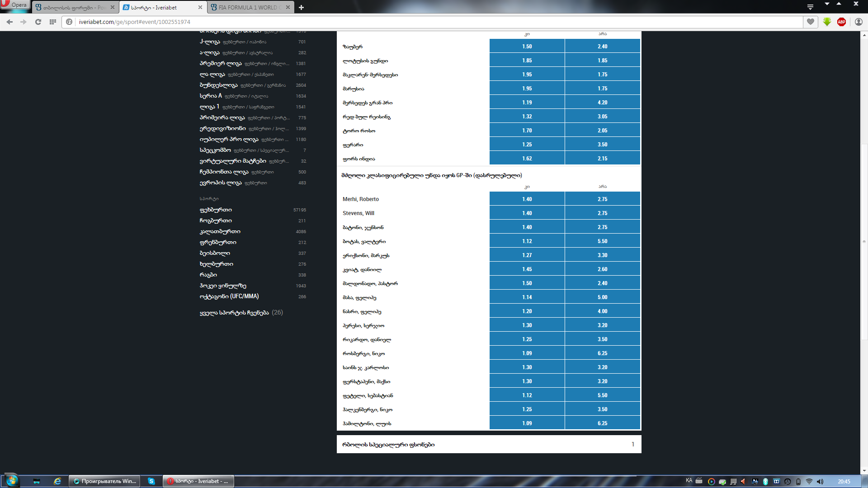The image size is (868, 488).
Task: Open a new browser tab
Action: pyautogui.click(x=301, y=7)
